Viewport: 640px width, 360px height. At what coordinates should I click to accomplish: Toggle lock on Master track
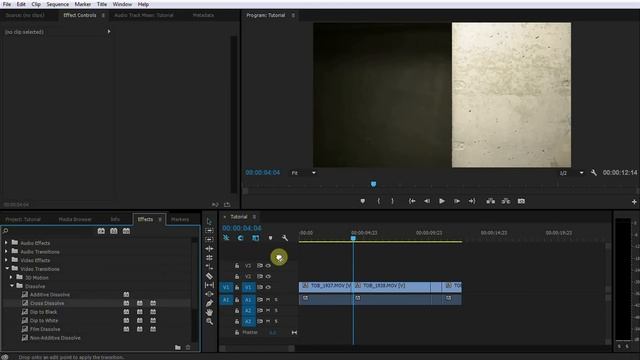point(237,333)
